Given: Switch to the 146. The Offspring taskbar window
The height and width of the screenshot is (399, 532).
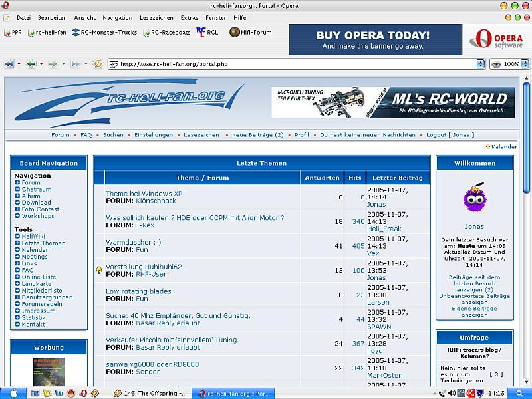Looking at the screenshot, I should 150,394.
